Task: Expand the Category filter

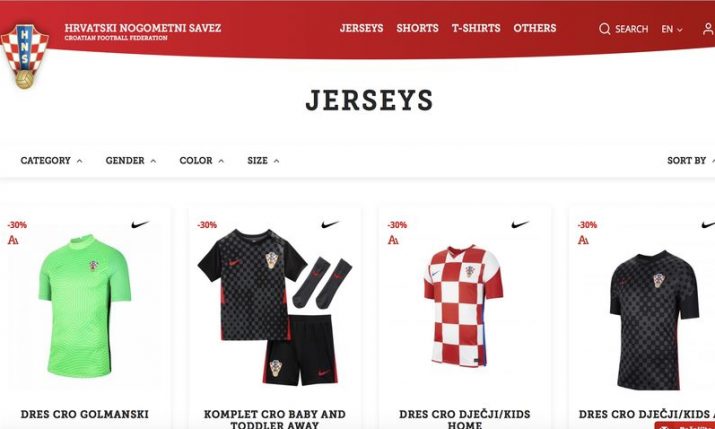Action: (x=52, y=160)
